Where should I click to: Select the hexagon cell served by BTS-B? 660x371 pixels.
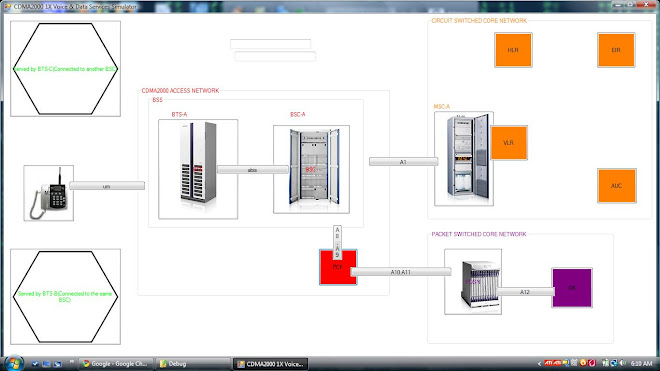point(65,296)
